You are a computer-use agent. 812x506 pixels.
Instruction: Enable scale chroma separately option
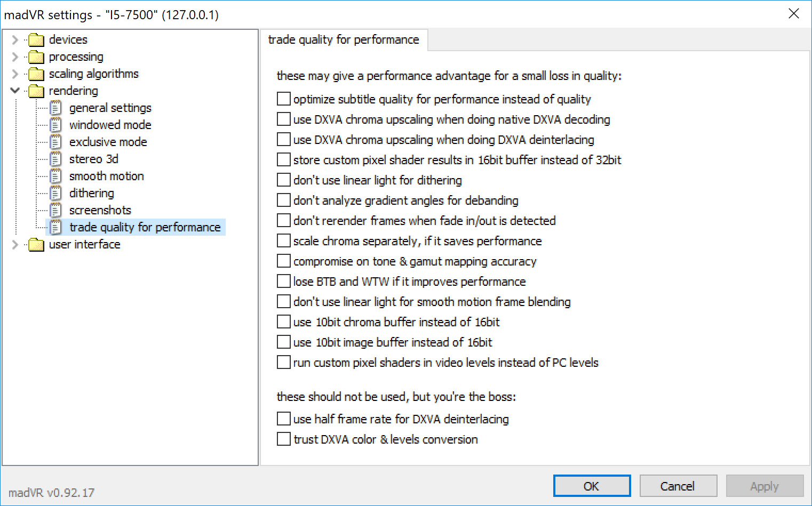click(284, 240)
